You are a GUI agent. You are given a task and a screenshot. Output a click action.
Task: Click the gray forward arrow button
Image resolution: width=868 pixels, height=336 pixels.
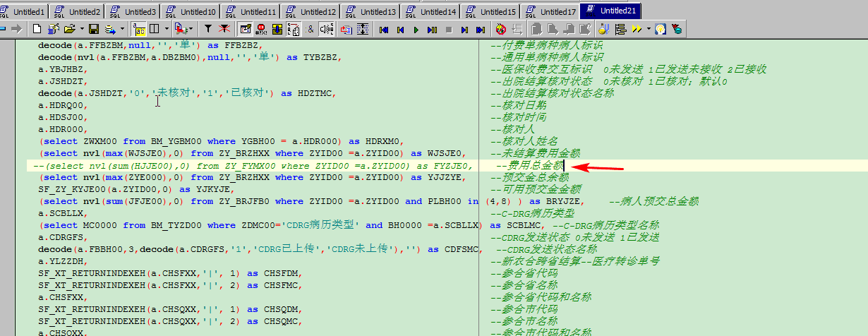click(17, 29)
